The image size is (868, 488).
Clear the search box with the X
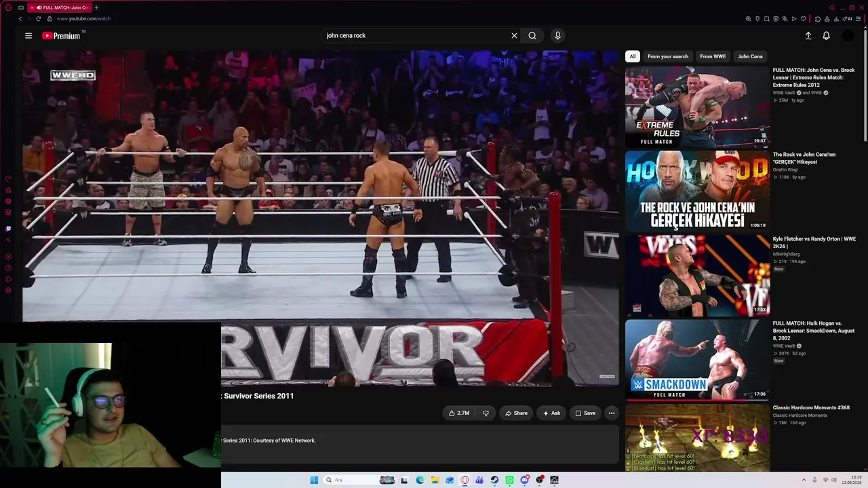(514, 36)
